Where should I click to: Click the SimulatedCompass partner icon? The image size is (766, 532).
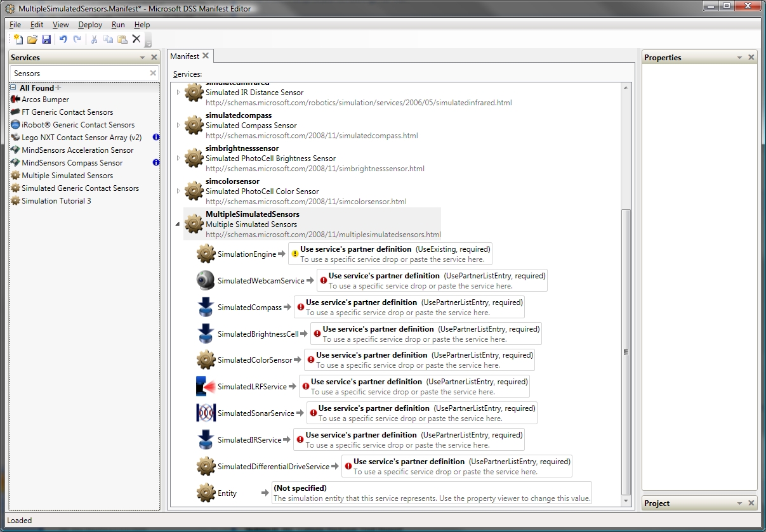tap(206, 307)
